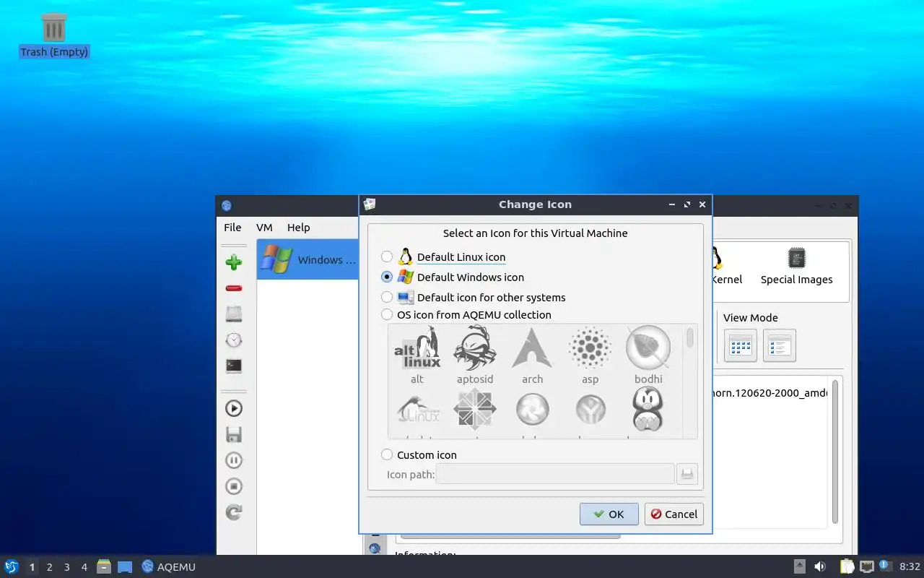This screenshot has width=924, height=578.
Task: Open the Lubuntu start menu
Action: tap(12, 566)
